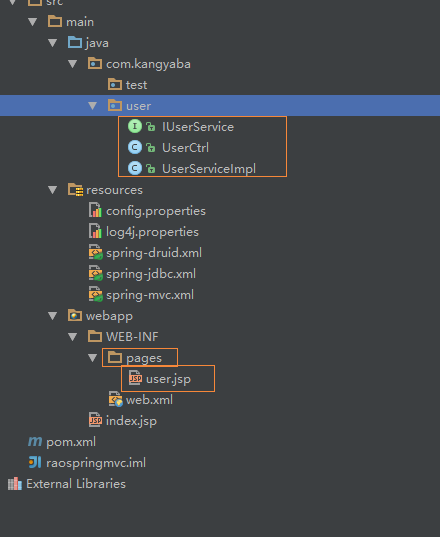This screenshot has width=440, height=537.
Task: Click the lock icon beside UserCtrl
Action: tap(151, 148)
